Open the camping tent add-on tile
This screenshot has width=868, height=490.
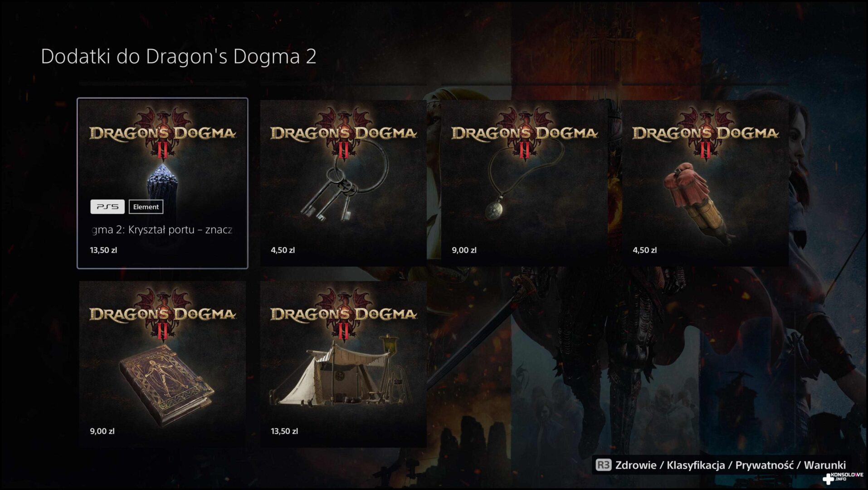pyautogui.click(x=343, y=364)
